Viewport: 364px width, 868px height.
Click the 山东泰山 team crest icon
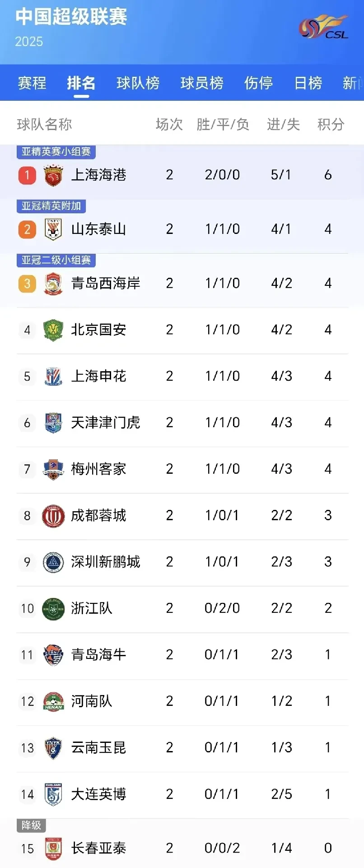click(x=53, y=229)
